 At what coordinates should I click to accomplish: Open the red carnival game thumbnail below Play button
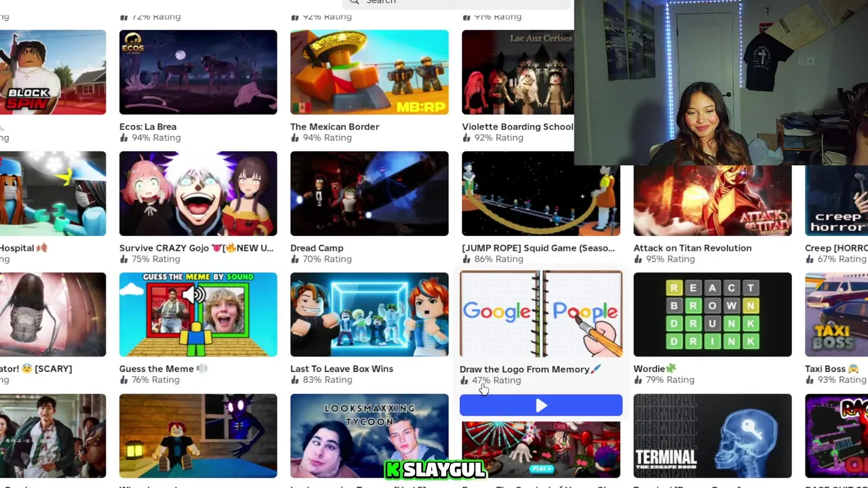tap(540, 449)
